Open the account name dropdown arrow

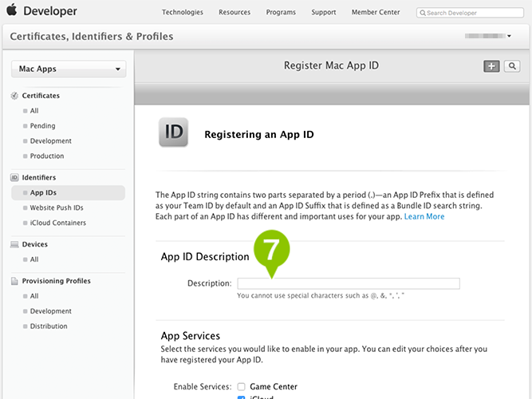coord(509,36)
